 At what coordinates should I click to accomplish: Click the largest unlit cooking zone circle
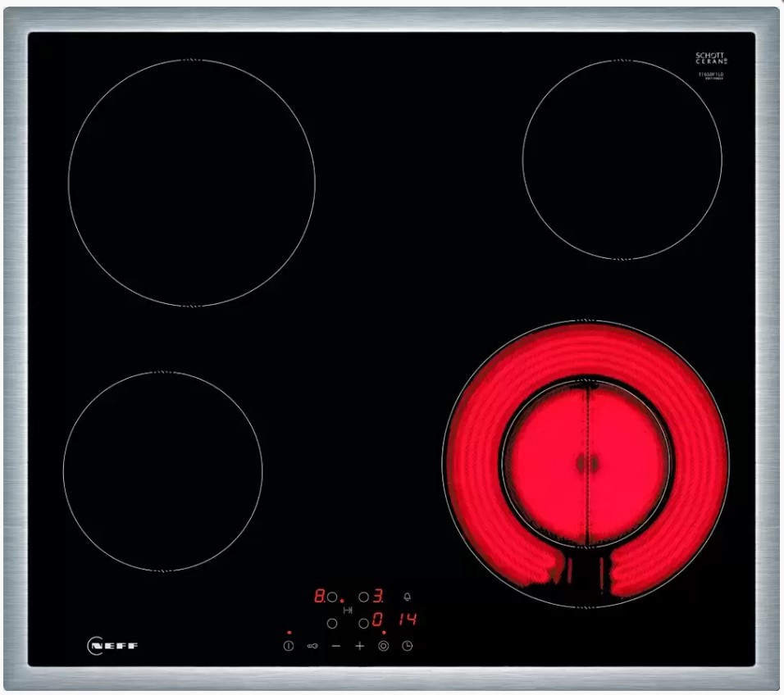[192, 183]
